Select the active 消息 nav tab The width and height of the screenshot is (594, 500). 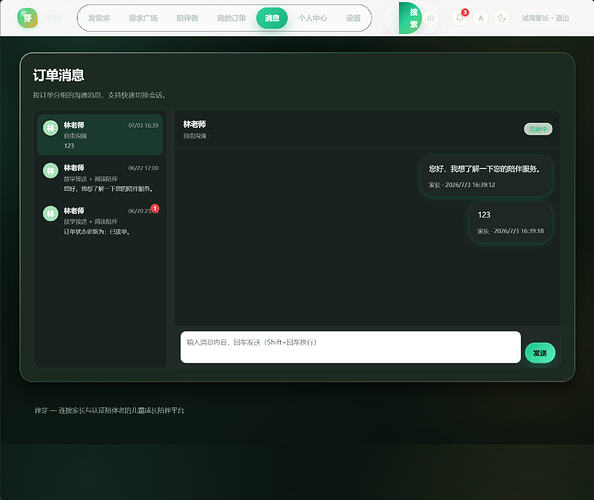[x=272, y=18]
